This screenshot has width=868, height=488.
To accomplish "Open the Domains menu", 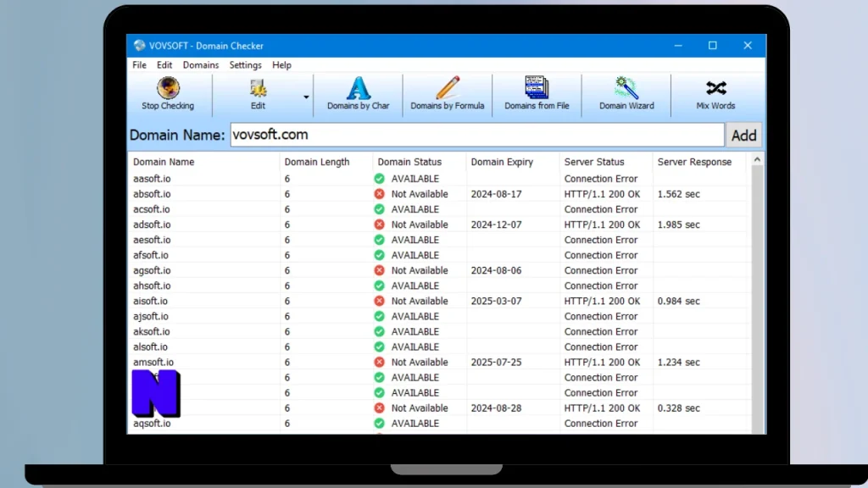I will coord(201,64).
